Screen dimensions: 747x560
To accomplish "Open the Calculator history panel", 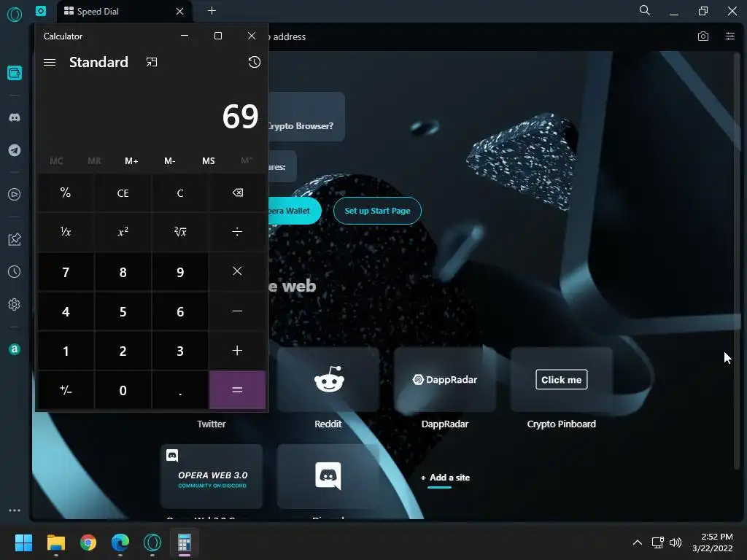I will click(255, 63).
